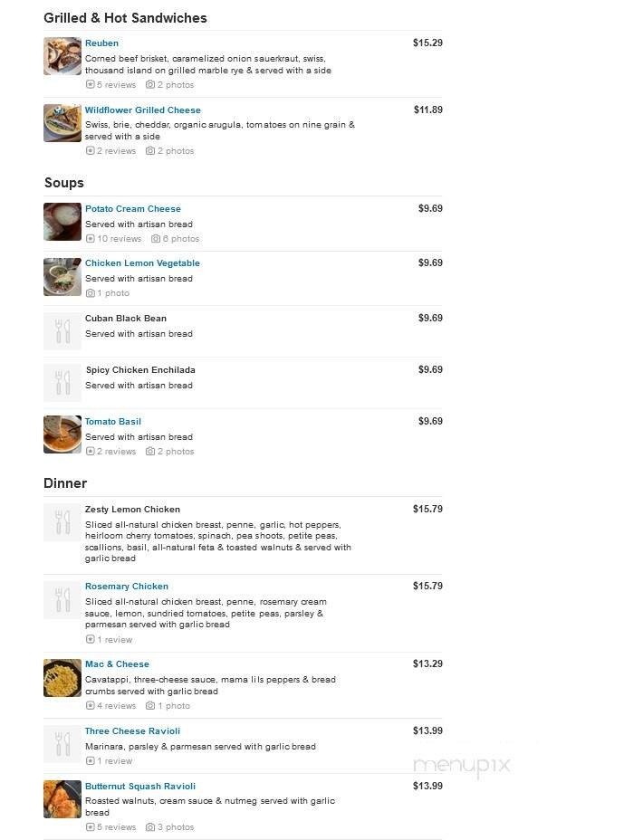624x840 pixels.
Task: Open the Mac & Cheese item link
Action: click(x=117, y=663)
